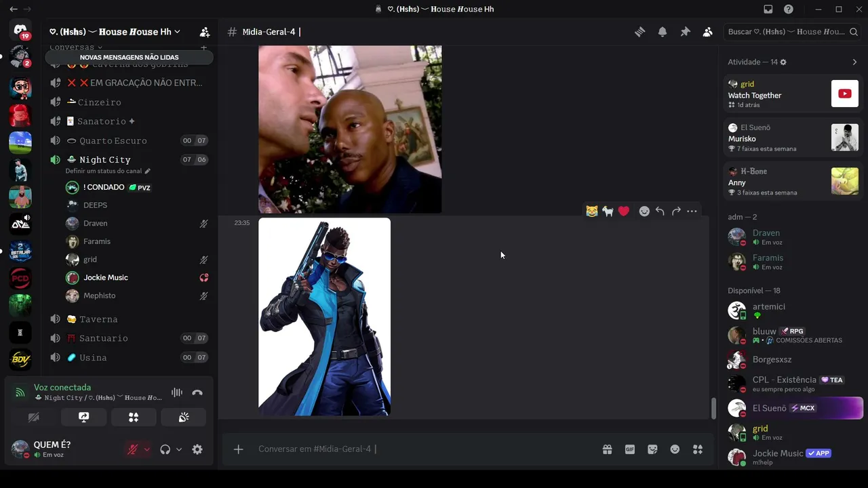Screen dimensions: 868x488
Task: Open pinned messages in channel header
Action: click(685, 32)
